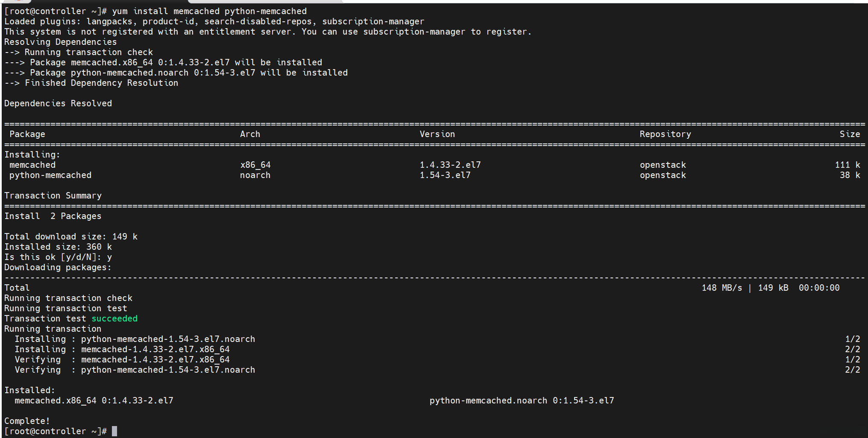Click the green "succeeded" text
The height and width of the screenshot is (438, 868).
point(114,318)
